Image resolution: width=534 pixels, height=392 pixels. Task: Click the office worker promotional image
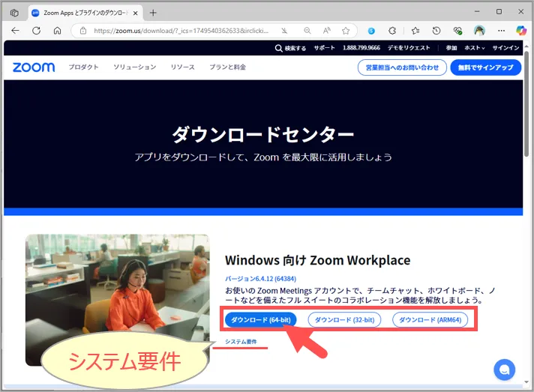point(118,300)
